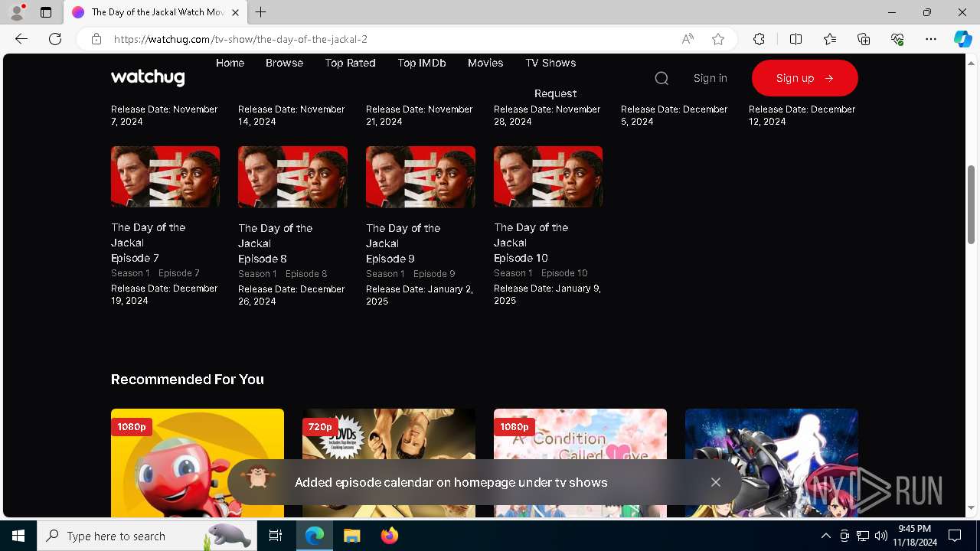Open the Copilot sidebar
This screenshot has width=980, height=551.
click(x=962, y=39)
